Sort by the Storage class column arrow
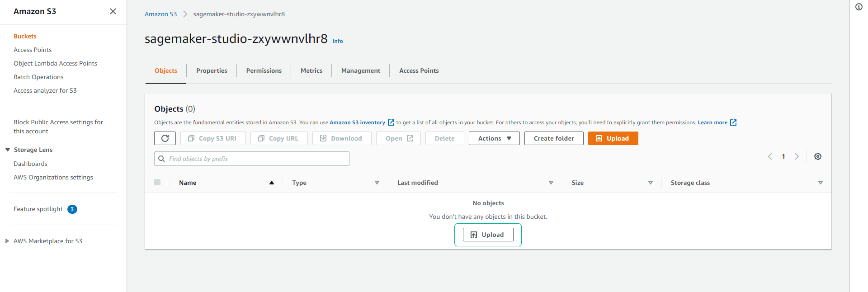The image size is (868, 292). click(820, 183)
